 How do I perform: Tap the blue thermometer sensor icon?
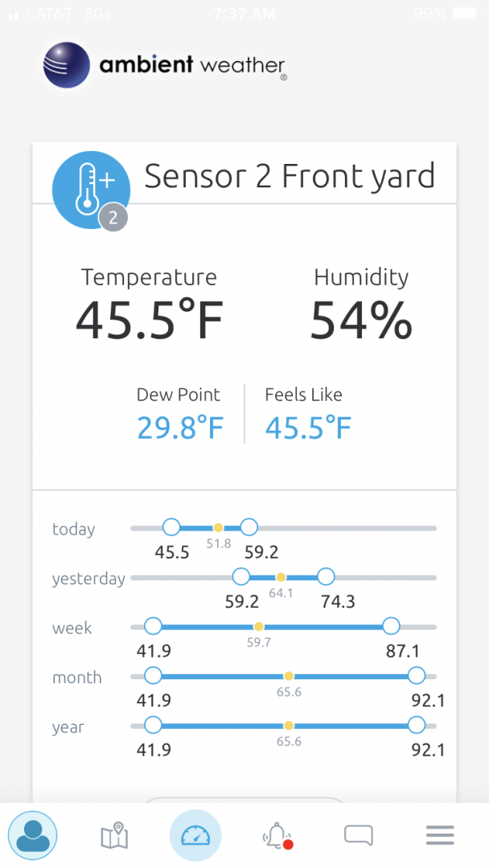coord(91,190)
